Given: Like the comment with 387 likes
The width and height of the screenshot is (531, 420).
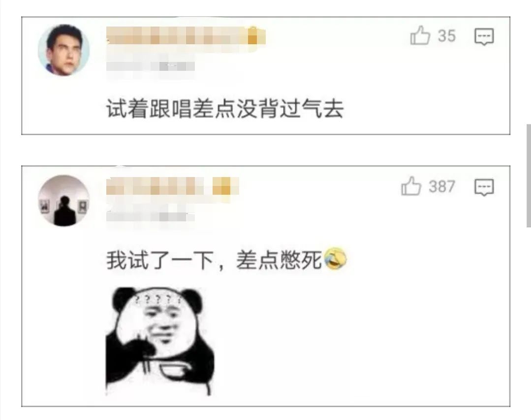Looking at the screenshot, I should click(x=411, y=186).
